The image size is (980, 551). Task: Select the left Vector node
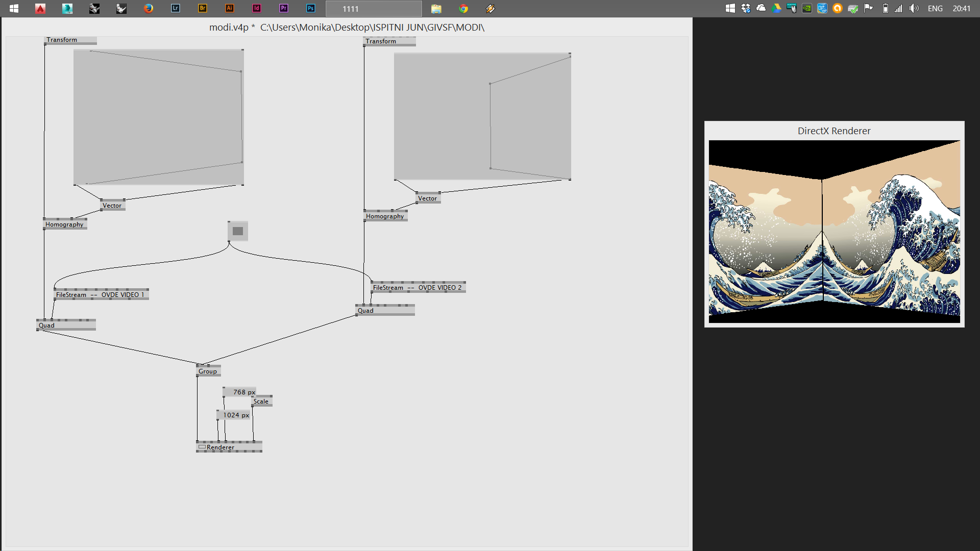(x=113, y=206)
